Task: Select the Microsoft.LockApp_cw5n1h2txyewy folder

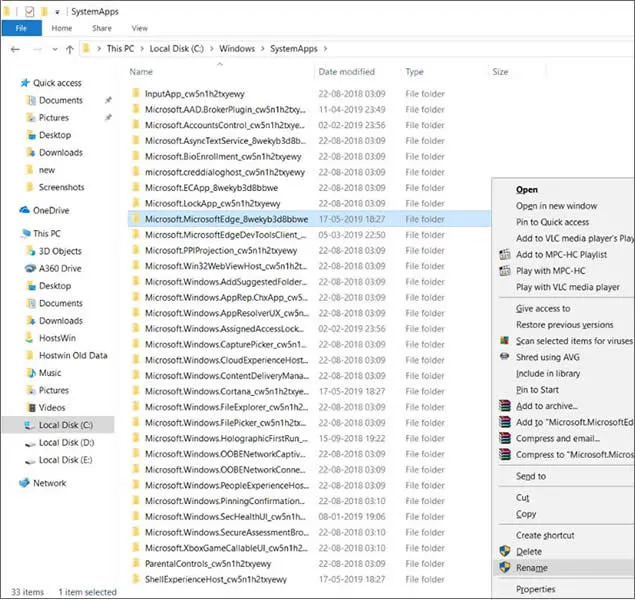Action: 213,203
